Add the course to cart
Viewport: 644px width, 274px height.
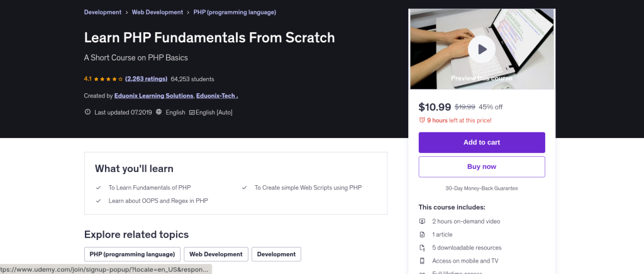[482, 142]
